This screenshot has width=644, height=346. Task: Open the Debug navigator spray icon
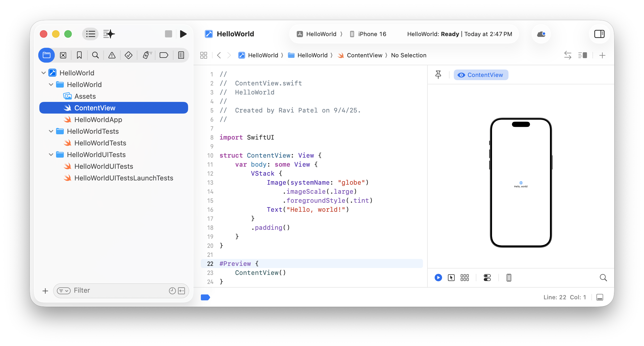[x=147, y=55]
